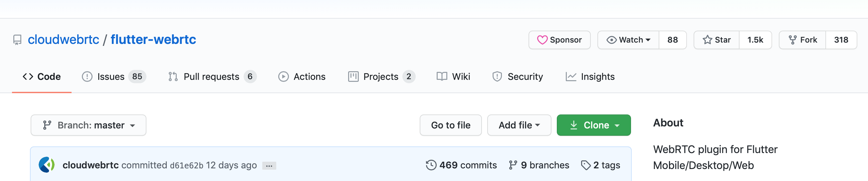
Task: Expand the Branch: master selector
Action: point(88,125)
